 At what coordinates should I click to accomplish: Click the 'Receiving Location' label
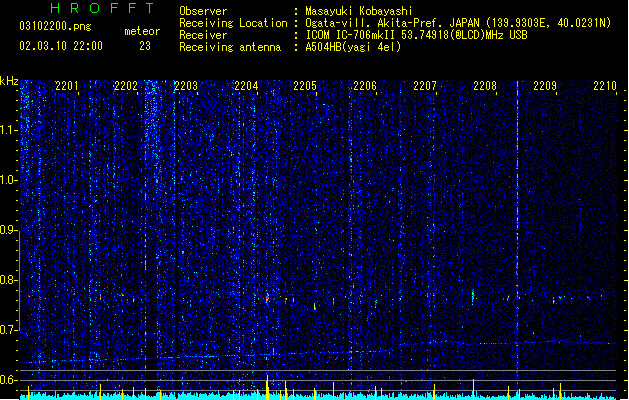pos(233,23)
